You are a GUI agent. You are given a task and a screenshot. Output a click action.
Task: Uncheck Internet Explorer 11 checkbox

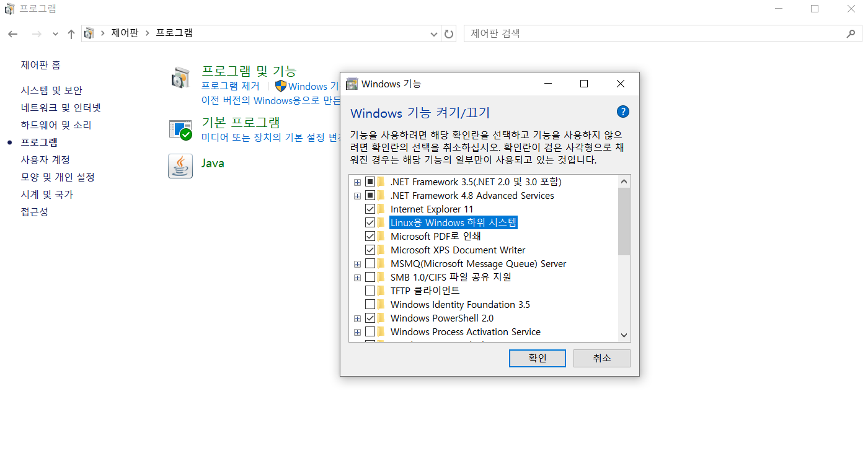tap(370, 209)
